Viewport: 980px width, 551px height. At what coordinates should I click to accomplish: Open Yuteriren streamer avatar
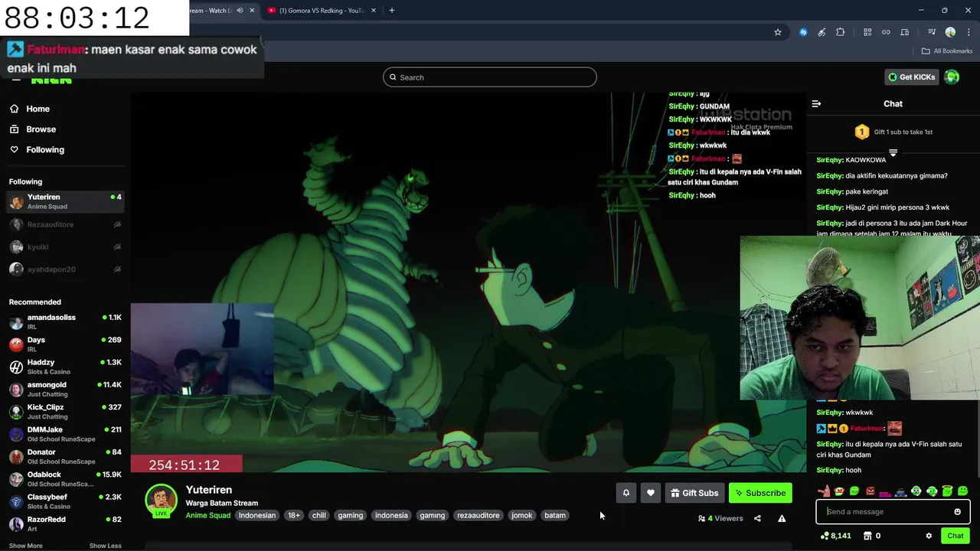(x=161, y=500)
